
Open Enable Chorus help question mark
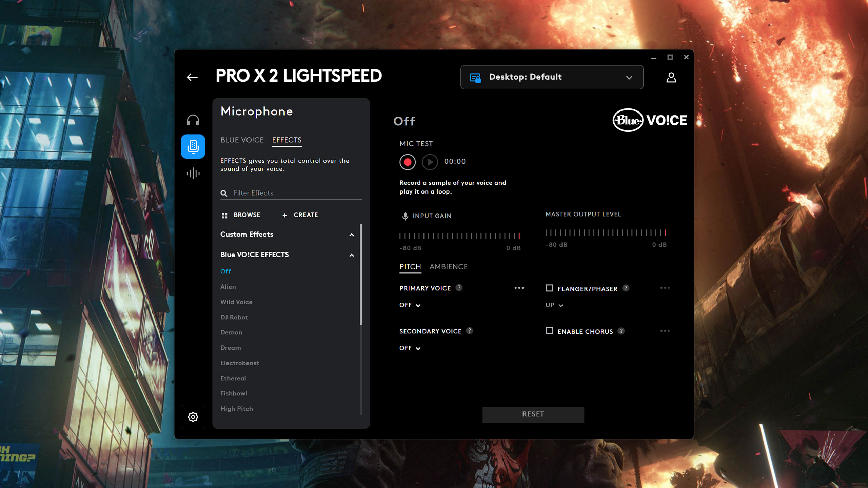click(621, 331)
